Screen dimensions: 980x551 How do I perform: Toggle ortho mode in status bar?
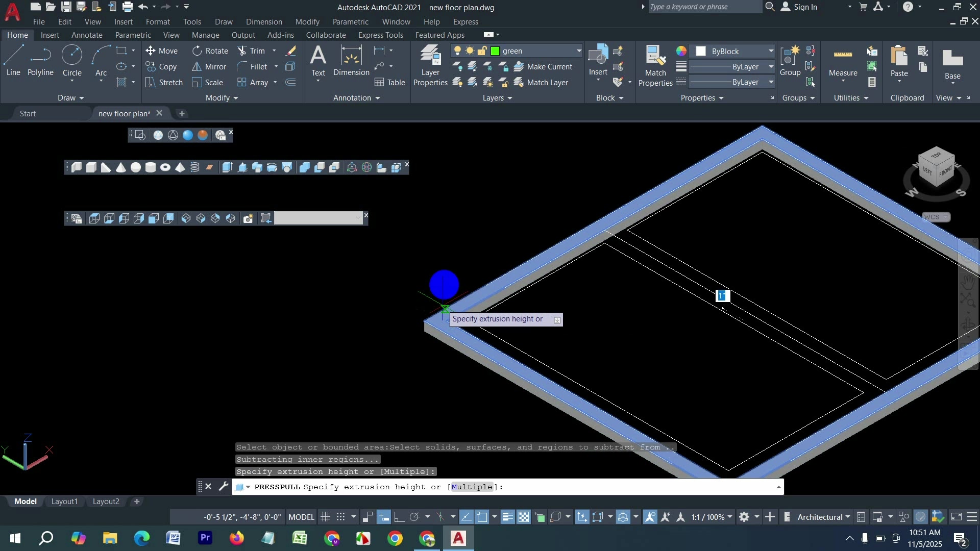pos(399,517)
